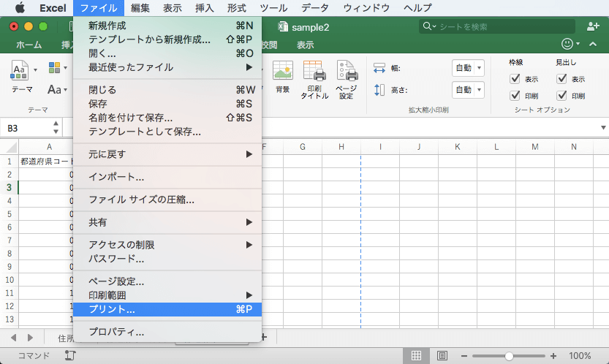Click the search magnifier icon
The width and height of the screenshot is (609, 364).
click(427, 26)
